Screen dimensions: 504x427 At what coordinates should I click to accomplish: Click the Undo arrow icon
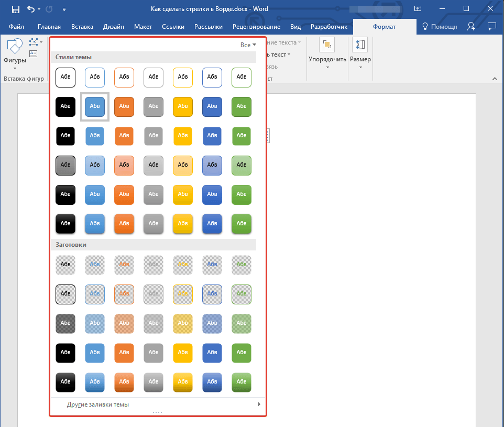click(30, 9)
